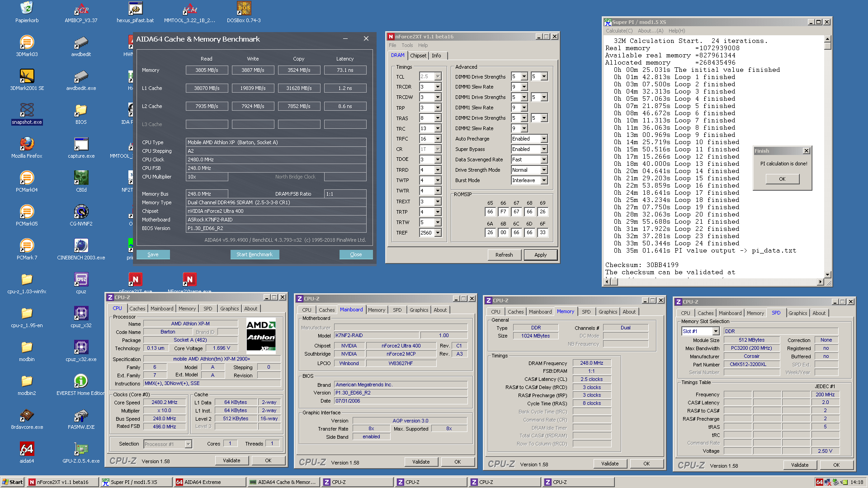Select the Memory tab in the third CPU-Z window
Image resolution: width=868 pixels, height=488 pixels.
tap(566, 311)
